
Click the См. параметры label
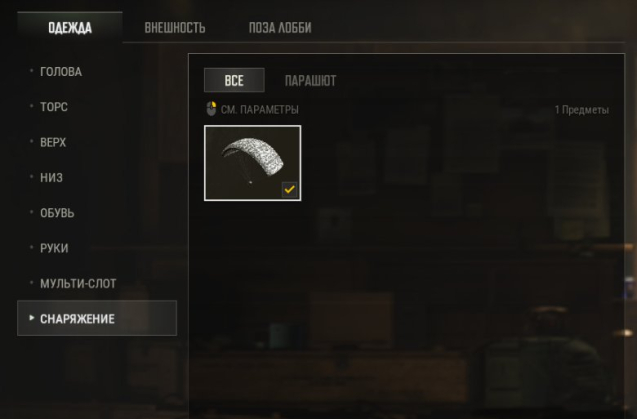(260, 110)
